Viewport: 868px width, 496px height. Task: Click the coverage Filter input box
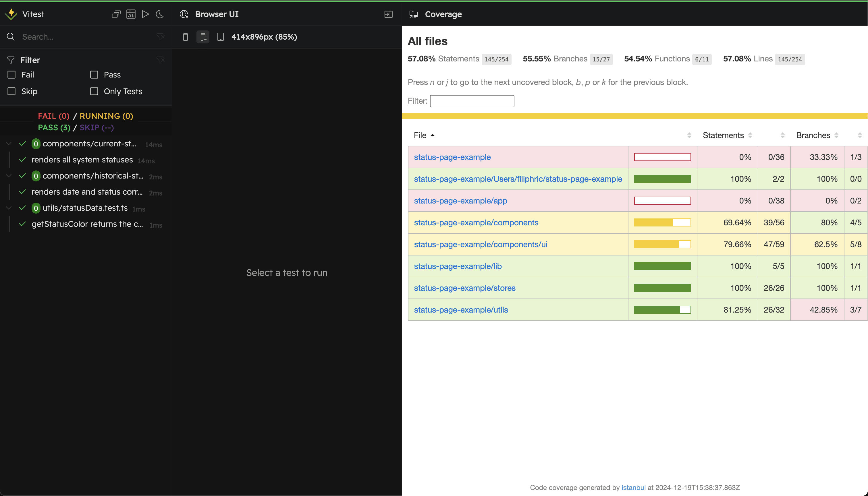[x=472, y=101]
